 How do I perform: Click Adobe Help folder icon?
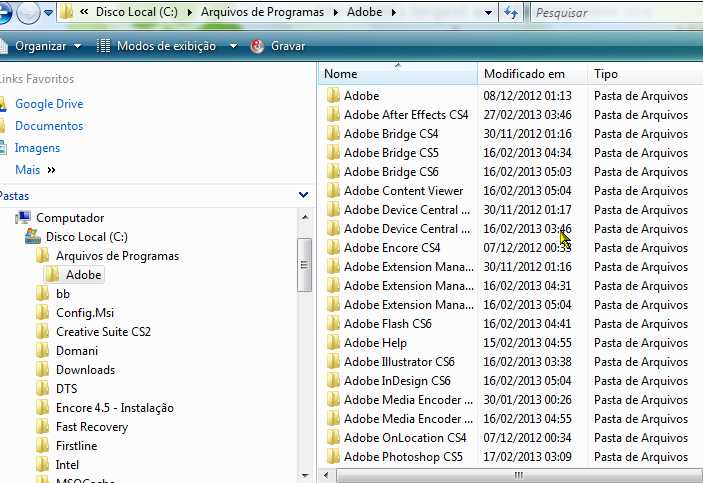tap(333, 343)
